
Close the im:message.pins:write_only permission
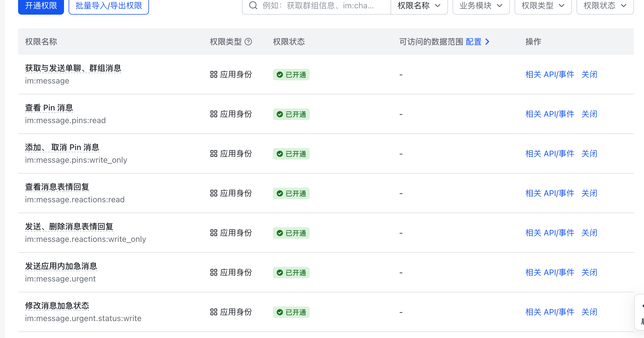pyautogui.click(x=589, y=154)
